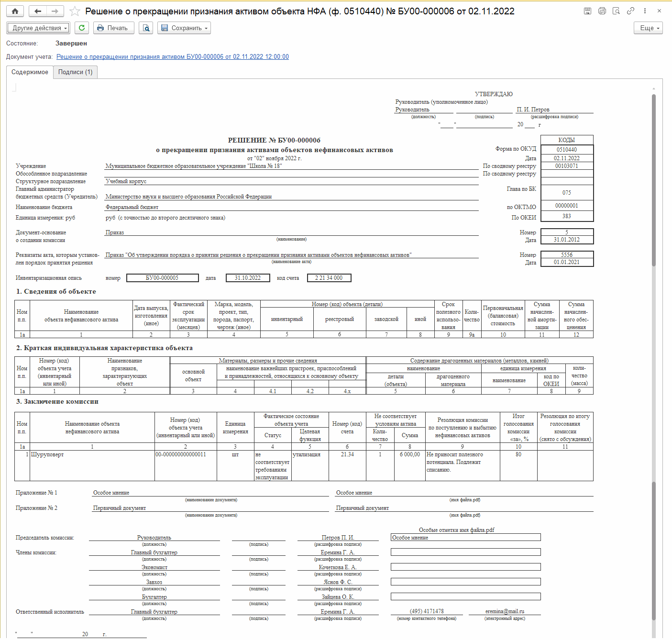The image size is (672, 640).
Task: Get link to document via chain icon
Action: [630, 11]
